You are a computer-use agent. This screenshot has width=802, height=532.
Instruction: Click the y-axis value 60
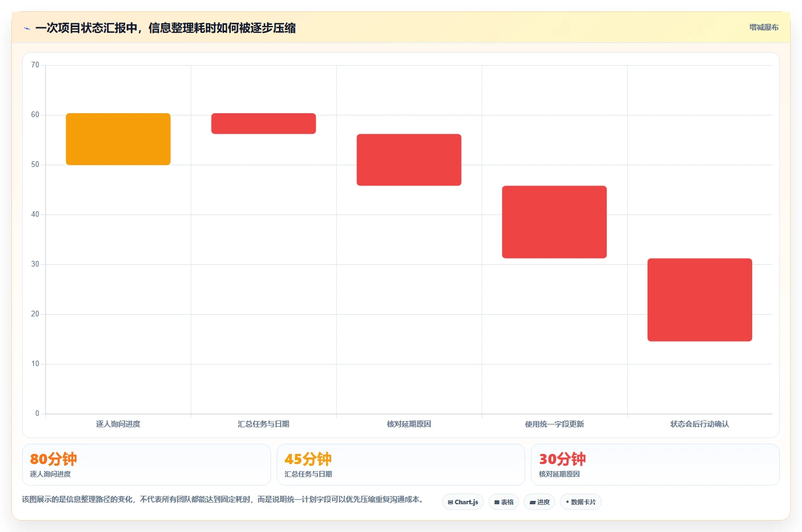pos(35,115)
